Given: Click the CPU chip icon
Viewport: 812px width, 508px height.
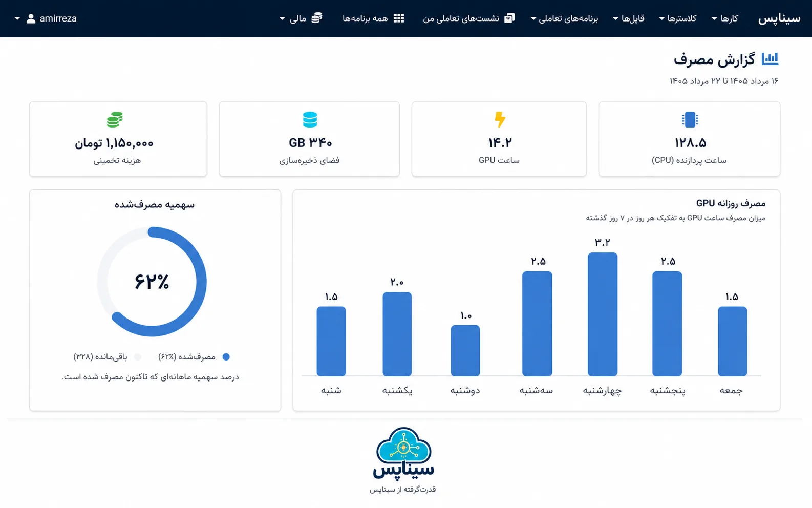Looking at the screenshot, I should coord(690,119).
